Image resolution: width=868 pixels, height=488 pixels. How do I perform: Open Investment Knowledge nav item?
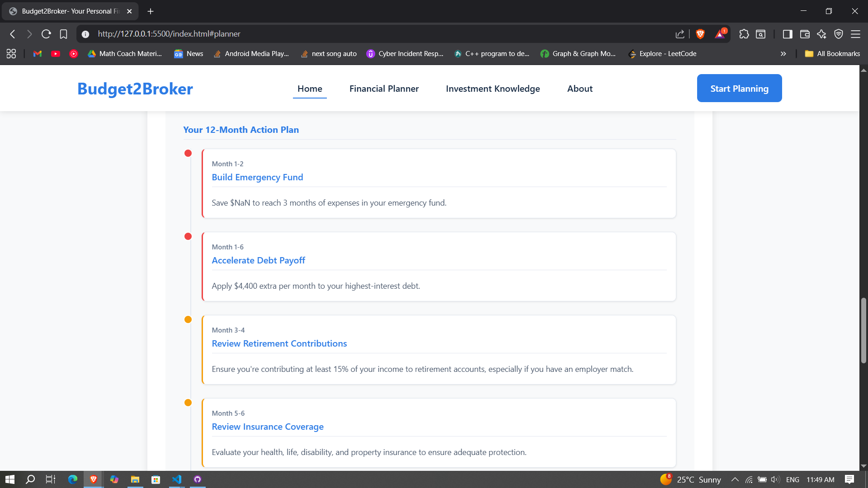click(x=493, y=89)
